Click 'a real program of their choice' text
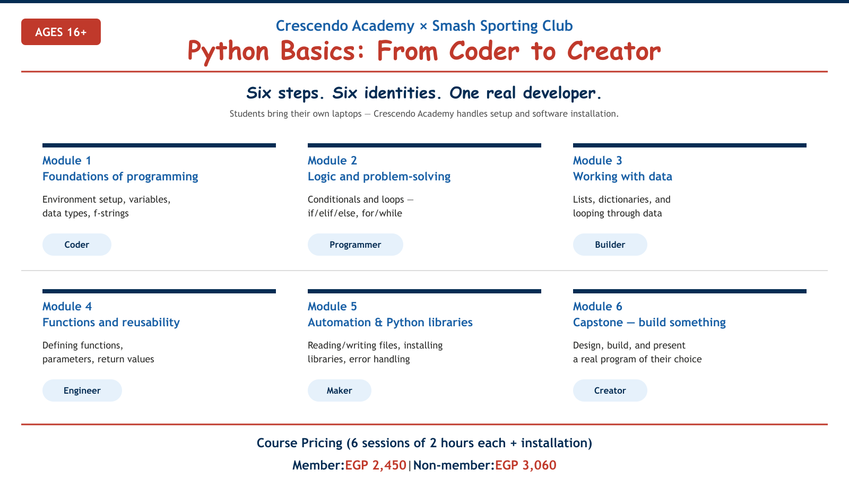849x504 pixels. pos(637,359)
